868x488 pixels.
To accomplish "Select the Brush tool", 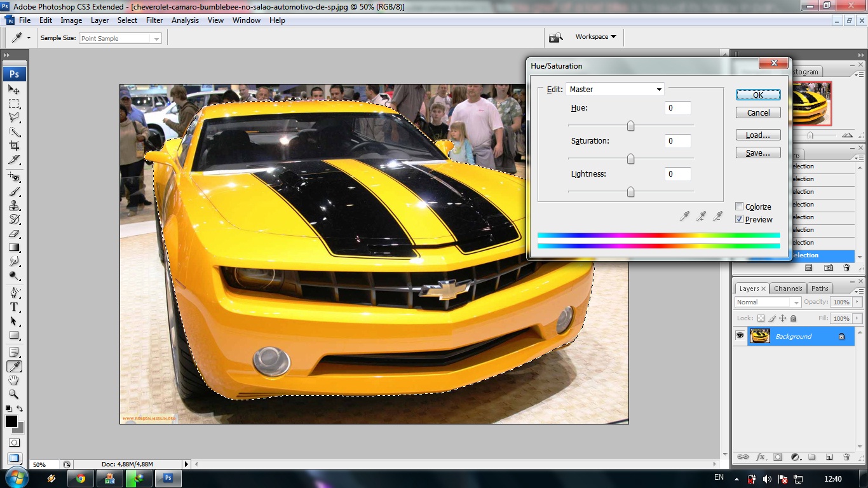I will click(x=14, y=192).
